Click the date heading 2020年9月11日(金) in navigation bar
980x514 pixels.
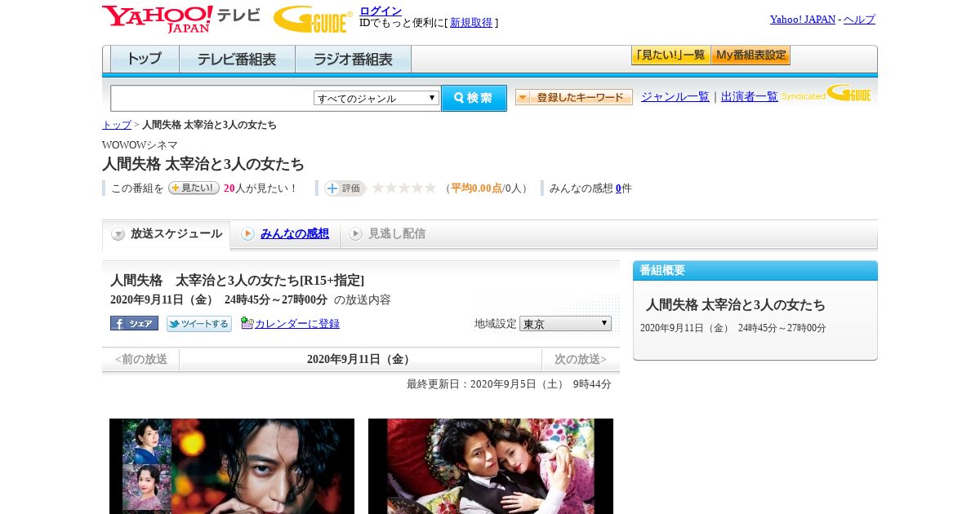pos(360,360)
